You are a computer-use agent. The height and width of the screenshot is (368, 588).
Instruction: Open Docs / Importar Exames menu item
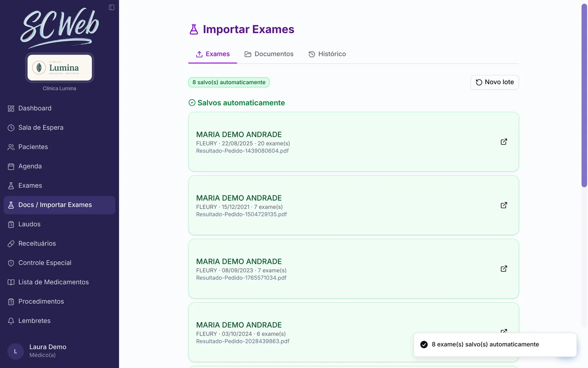point(60,205)
